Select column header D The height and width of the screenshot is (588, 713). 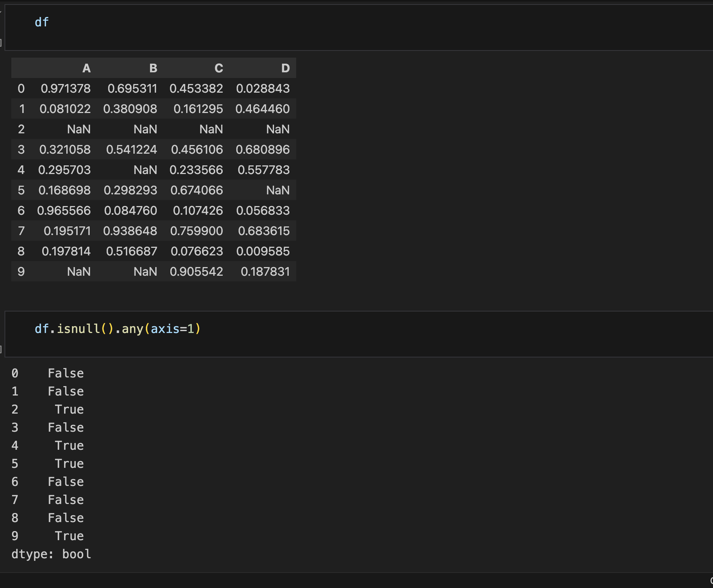(x=285, y=68)
